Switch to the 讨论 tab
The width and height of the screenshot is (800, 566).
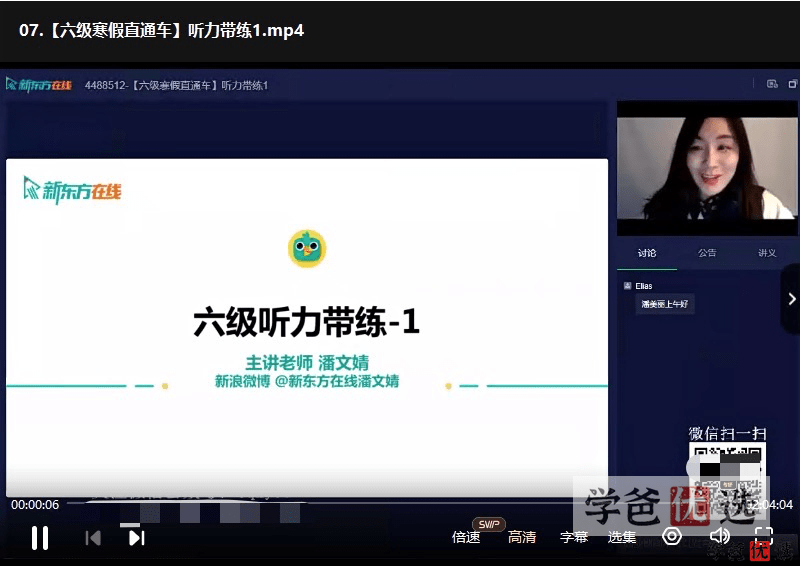[x=647, y=253]
